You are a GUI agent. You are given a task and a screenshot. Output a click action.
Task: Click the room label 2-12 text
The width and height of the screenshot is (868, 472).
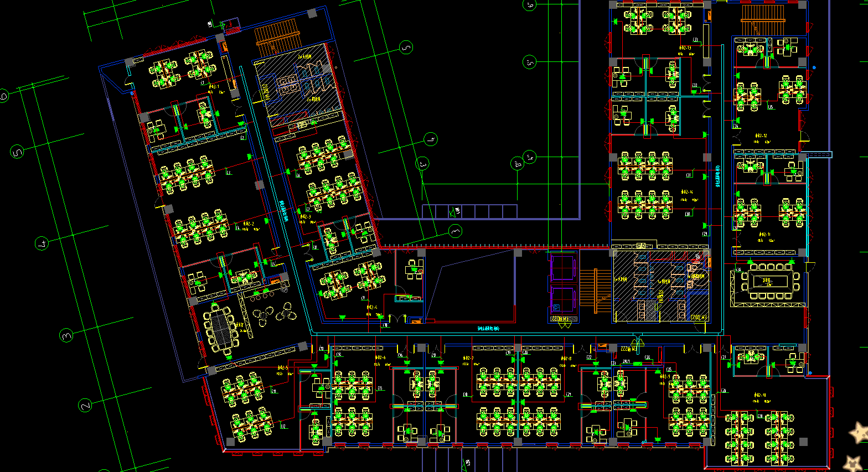click(x=761, y=136)
